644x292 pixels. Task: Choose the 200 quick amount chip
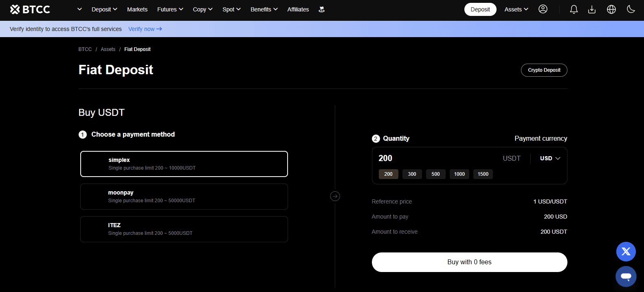(389, 174)
